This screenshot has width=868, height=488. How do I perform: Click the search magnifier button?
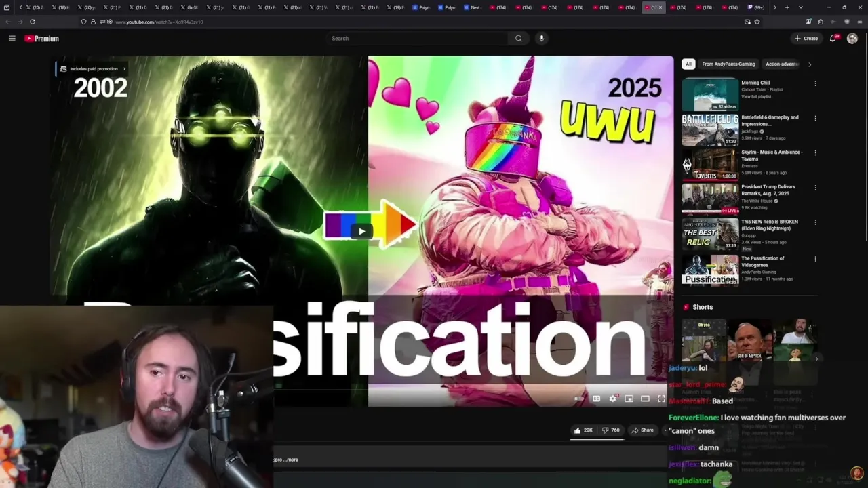[x=519, y=39]
